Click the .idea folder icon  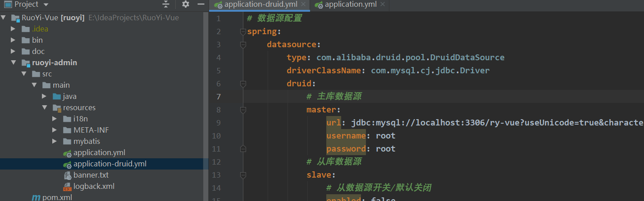[x=26, y=29]
